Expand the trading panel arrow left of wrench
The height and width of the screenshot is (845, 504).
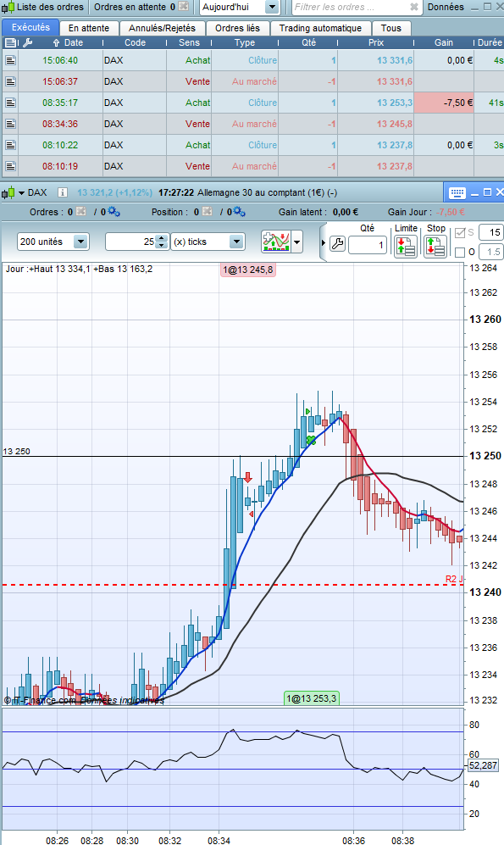323,243
